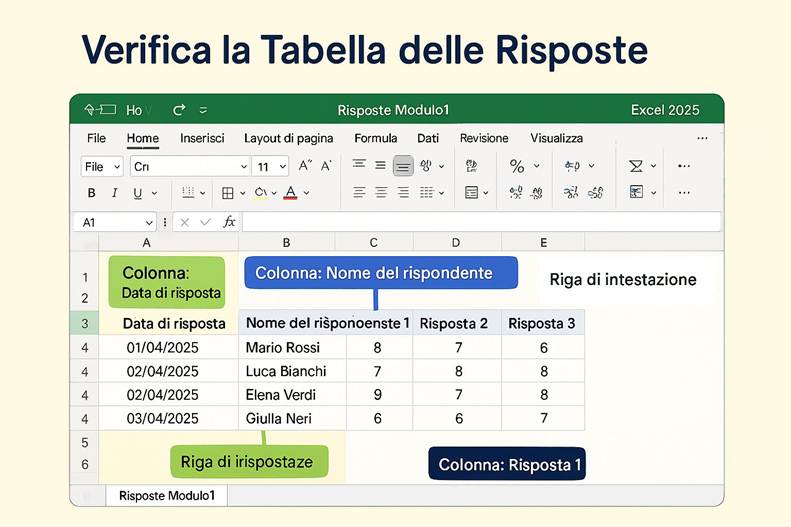Click the Luca Bianchi cell
The height and width of the screenshot is (527, 791).
pyautogui.click(x=292, y=371)
